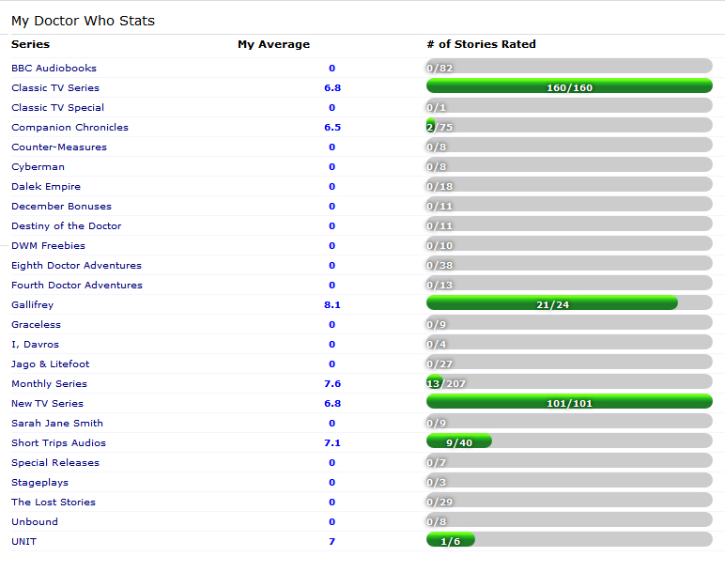The width and height of the screenshot is (725, 588).
Task: Select the 0 average for BBC Audiobooks
Action: (332, 68)
